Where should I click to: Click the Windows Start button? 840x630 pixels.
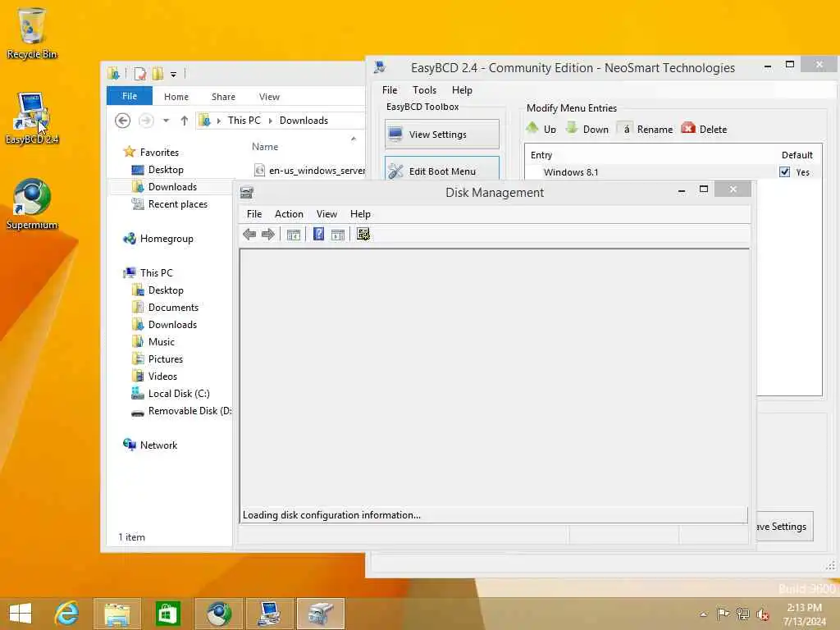(x=21, y=614)
